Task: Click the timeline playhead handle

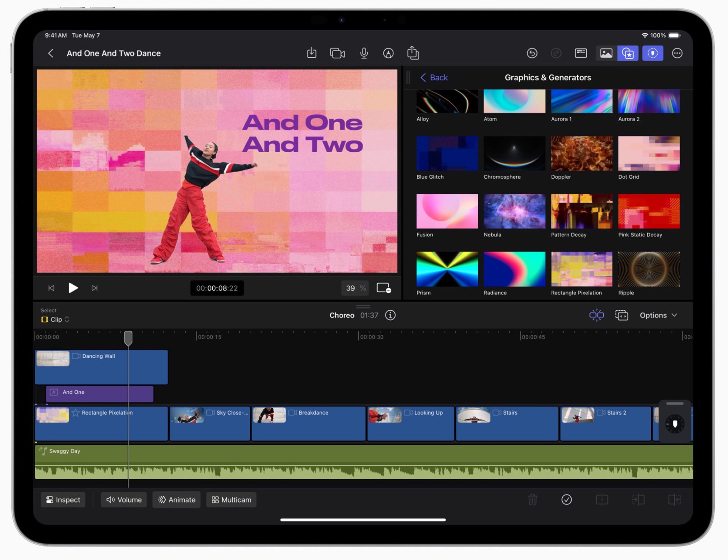Action: click(128, 338)
